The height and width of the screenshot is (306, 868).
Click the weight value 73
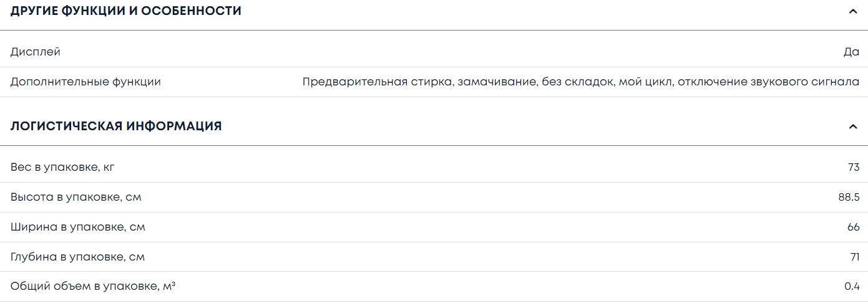[x=853, y=167]
